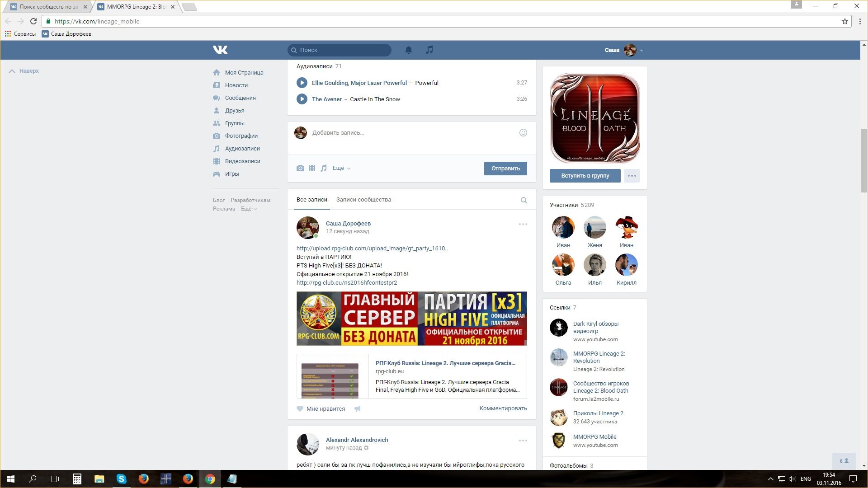
Task: Open Chrome from the Windows taskbar
Action: tap(210, 479)
